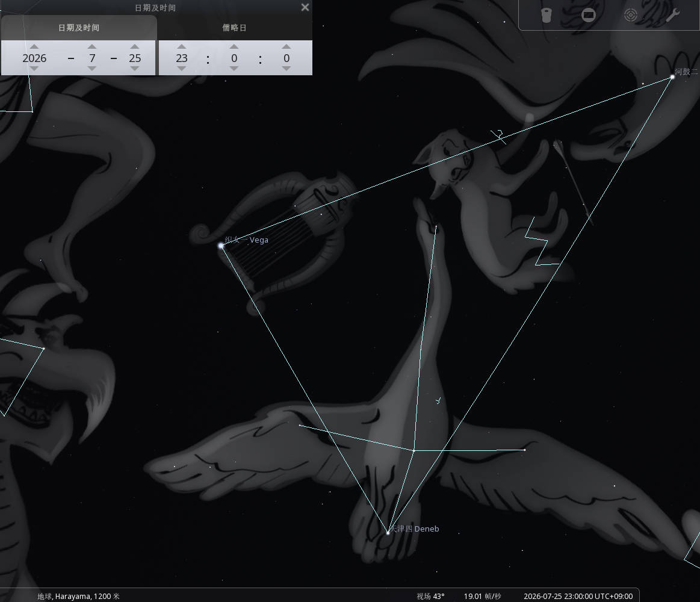Viewport: 700px width, 602px height.
Task: Decrease the seconds value
Action: click(287, 69)
